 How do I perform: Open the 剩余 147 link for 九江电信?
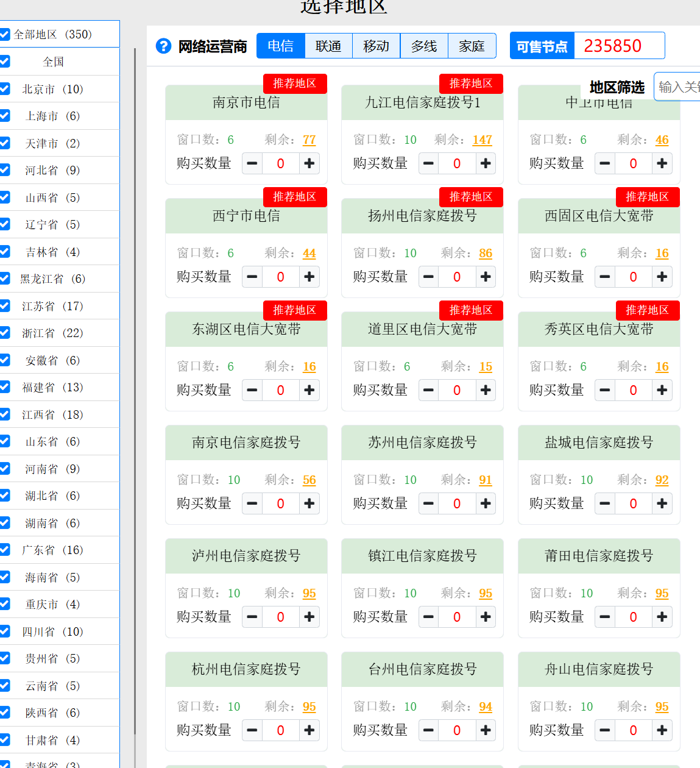click(x=482, y=140)
